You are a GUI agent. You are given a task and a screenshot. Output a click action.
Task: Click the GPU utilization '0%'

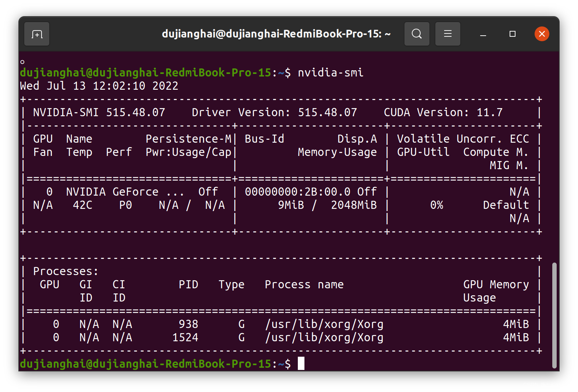click(x=436, y=205)
